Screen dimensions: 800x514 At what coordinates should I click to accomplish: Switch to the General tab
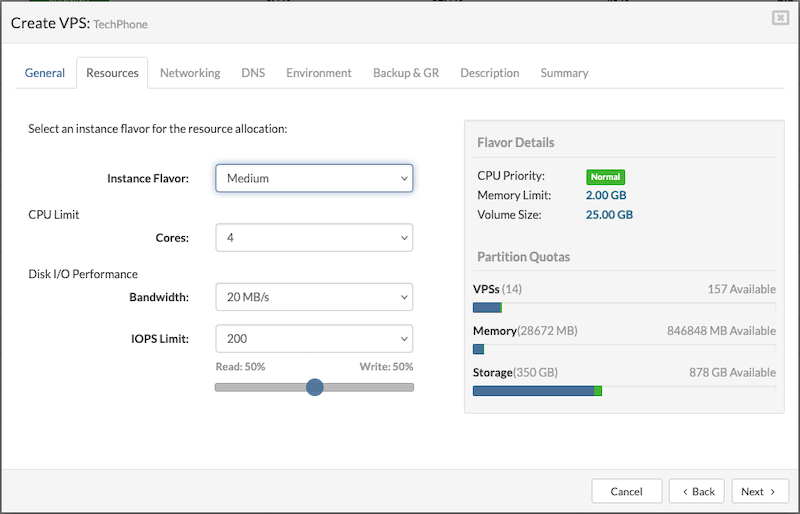click(x=45, y=73)
